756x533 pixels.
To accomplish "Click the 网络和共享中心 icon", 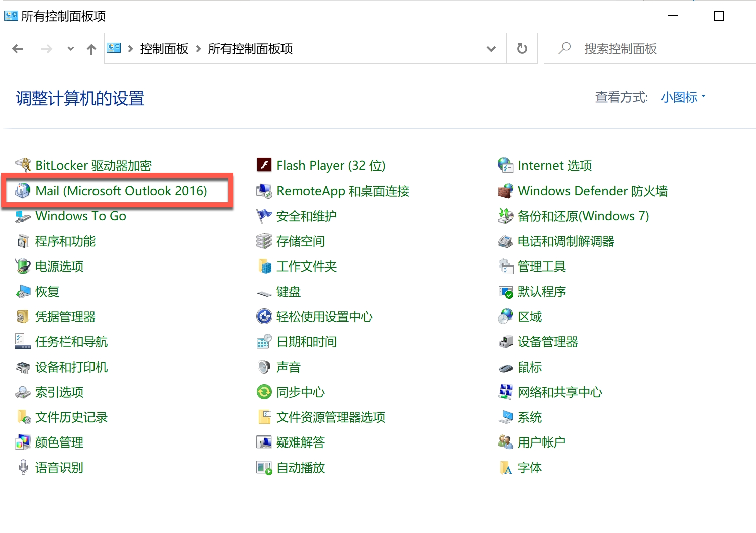I will 505,392.
